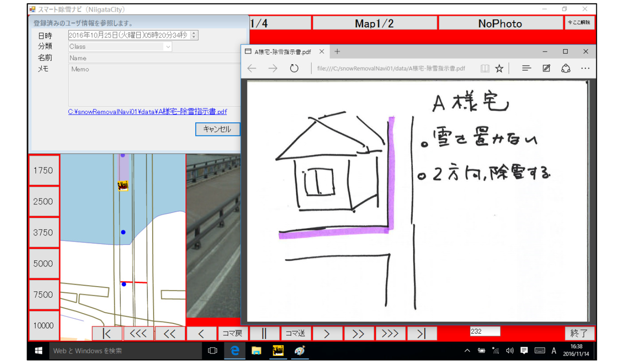Click the Memo text area
The height and width of the screenshot is (364, 624).
pyautogui.click(x=154, y=85)
